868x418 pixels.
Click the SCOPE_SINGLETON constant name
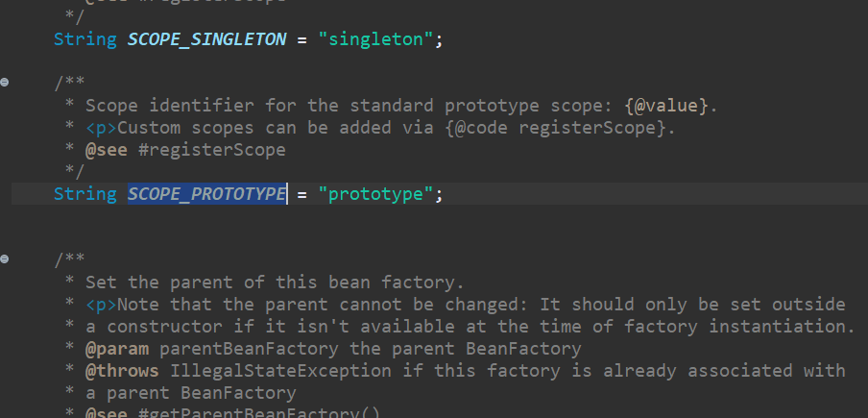tap(207, 39)
